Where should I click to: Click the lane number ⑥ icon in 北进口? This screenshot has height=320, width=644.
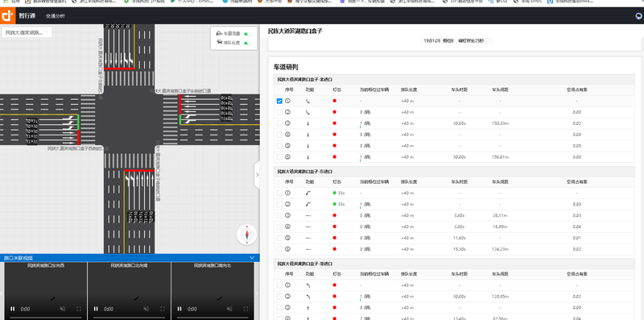click(x=287, y=156)
